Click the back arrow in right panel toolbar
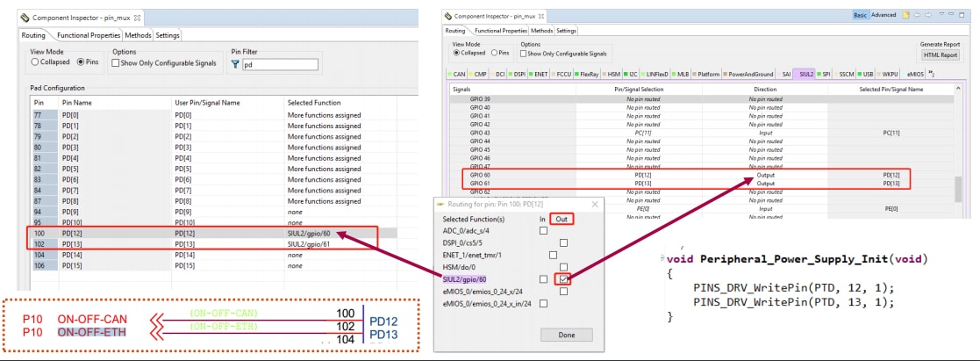The width and height of the screenshot is (980, 361). (916, 15)
